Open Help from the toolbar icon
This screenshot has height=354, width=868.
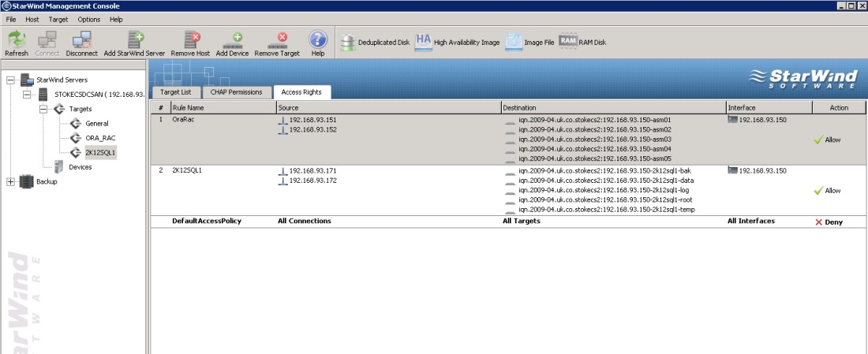pyautogui.click(x=318, y=39)
